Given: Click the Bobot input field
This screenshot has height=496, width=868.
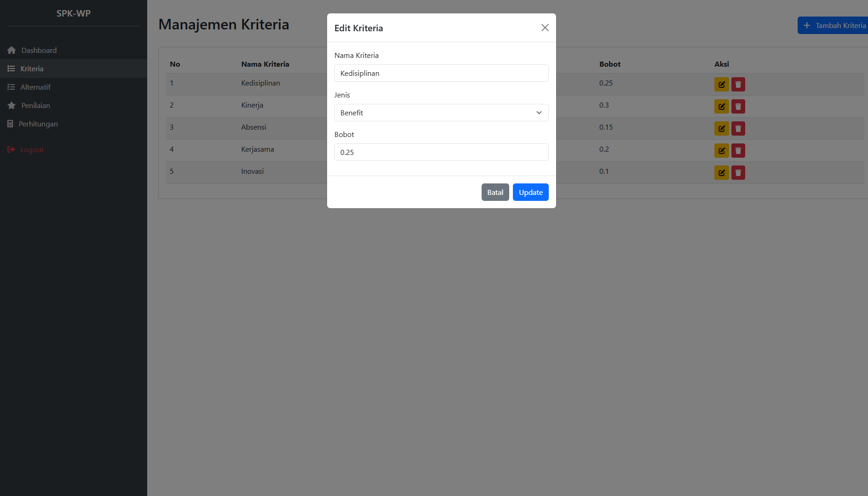Looking at the screenshot, I should point(441,152).
